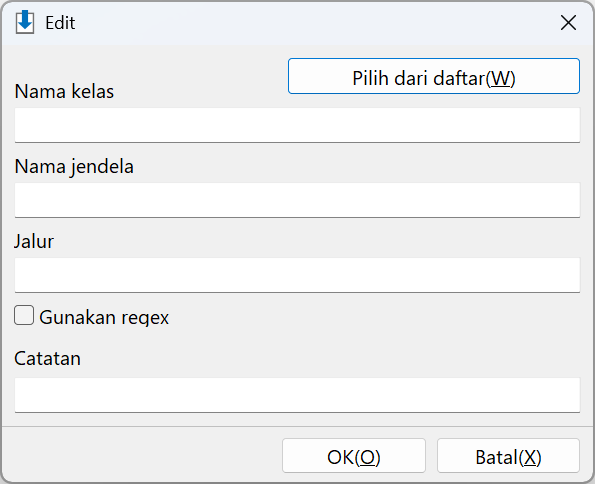Viewport: 595px width, 484px height.
Task: Click the Nama jendela label
Action: [74, 167]
